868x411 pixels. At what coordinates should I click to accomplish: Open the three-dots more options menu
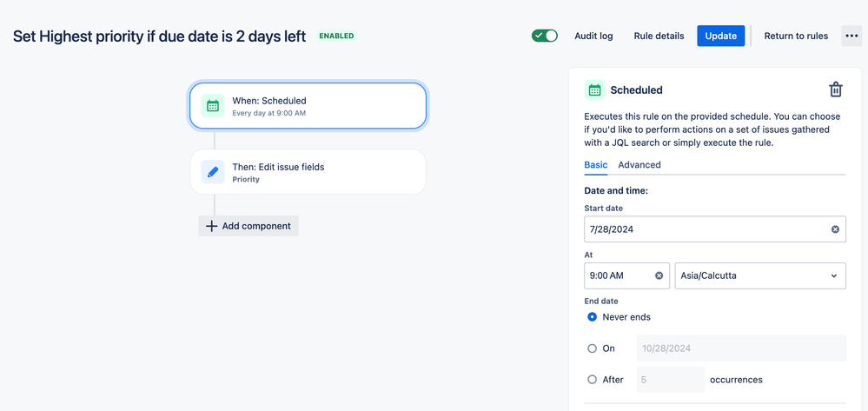coord(851,36)
